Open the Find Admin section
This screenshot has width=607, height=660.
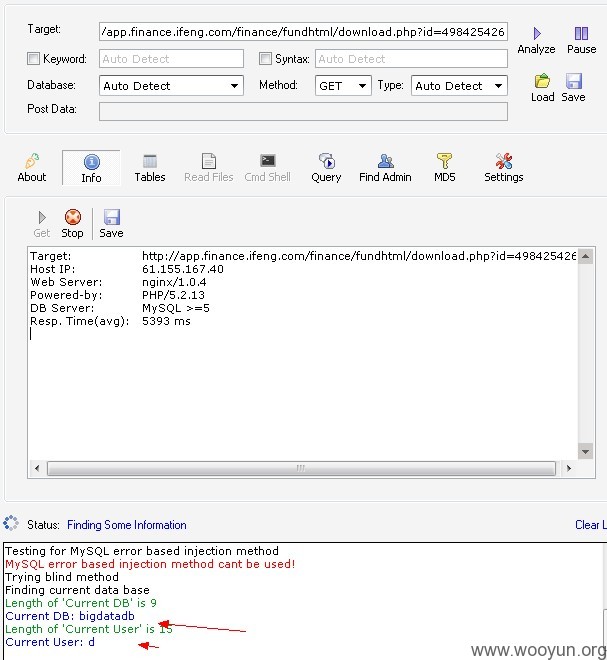click(x=385, y=168)
